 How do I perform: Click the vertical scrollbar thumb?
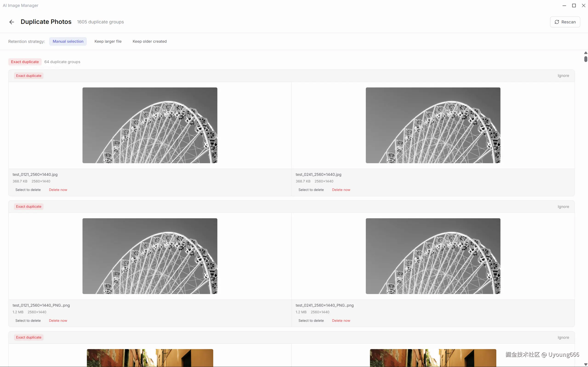coord(585,59)
